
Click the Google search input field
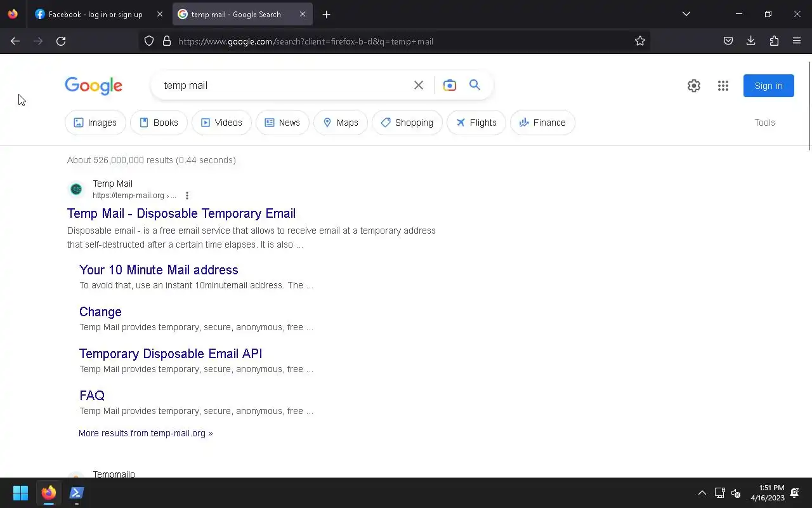[284, 85]
